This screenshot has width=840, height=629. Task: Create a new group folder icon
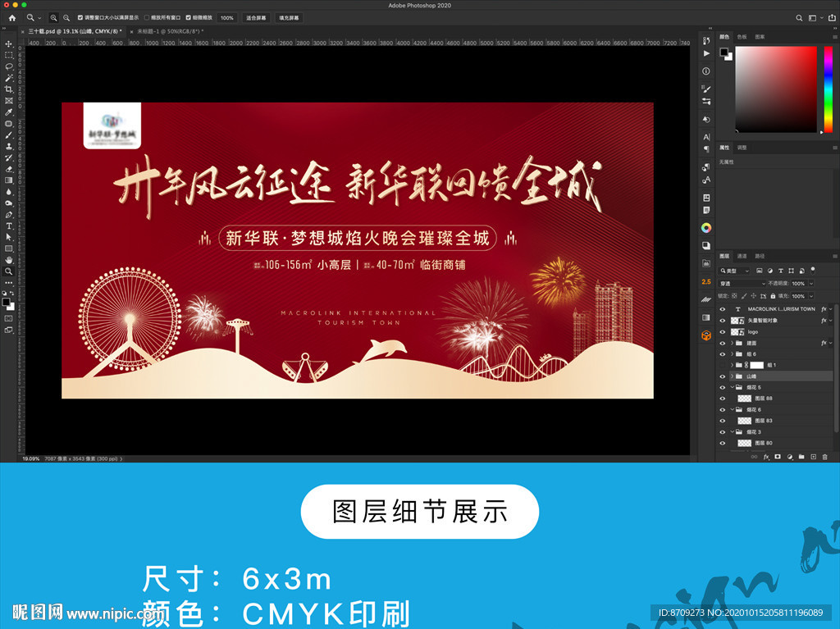801,457
